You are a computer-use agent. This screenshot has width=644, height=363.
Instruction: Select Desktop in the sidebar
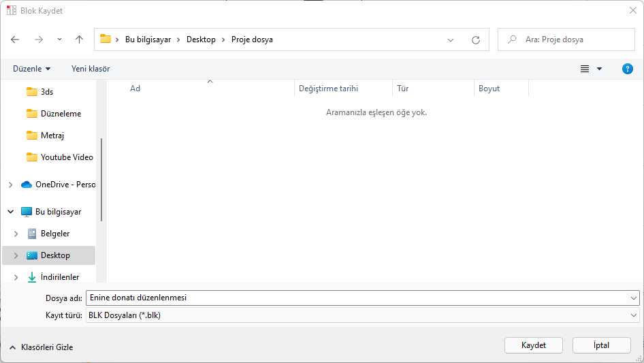pos(48,255)
